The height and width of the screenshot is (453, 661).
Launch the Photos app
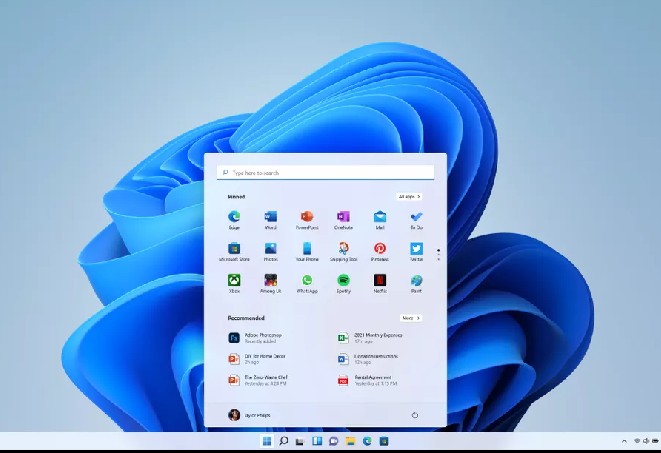[270, 252]
